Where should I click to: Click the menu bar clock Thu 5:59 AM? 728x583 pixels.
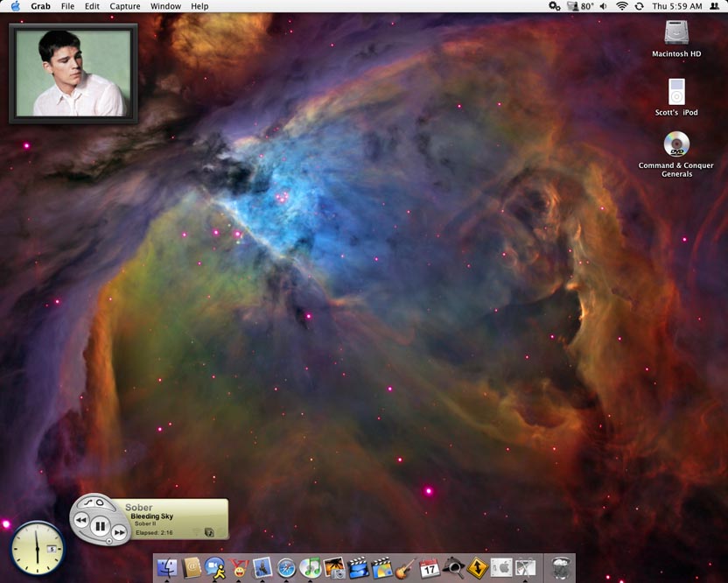677,6
